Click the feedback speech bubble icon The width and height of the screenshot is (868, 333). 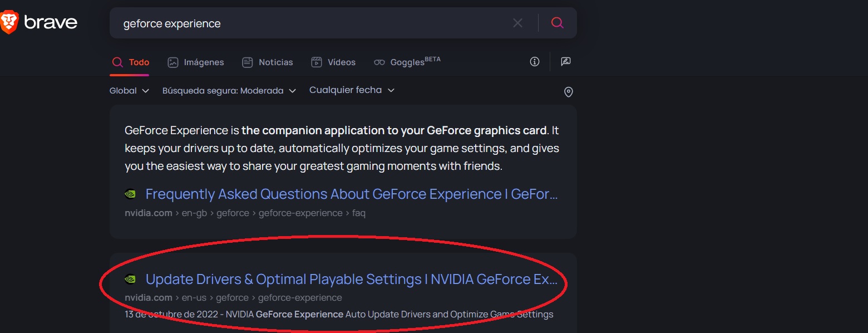(566, 62)
